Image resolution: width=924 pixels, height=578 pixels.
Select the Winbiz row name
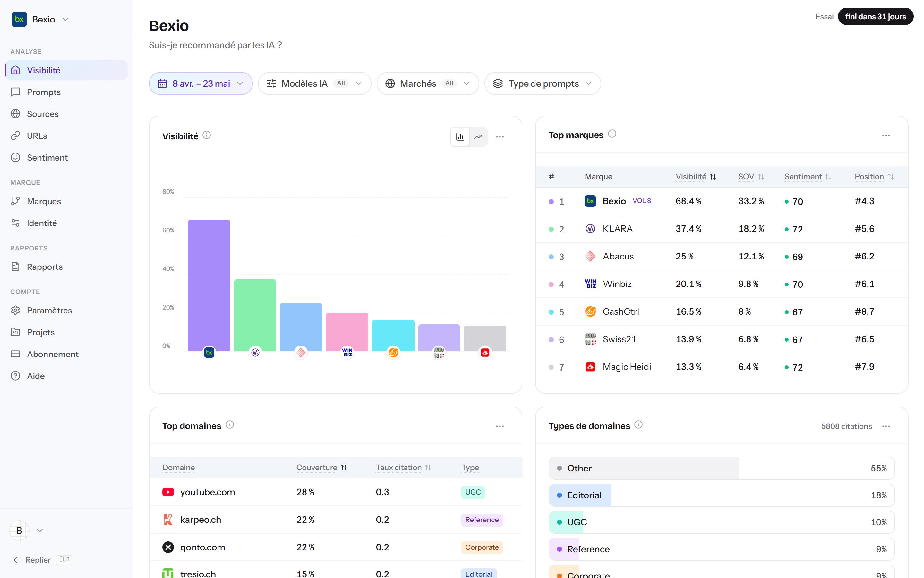[617, 284]
